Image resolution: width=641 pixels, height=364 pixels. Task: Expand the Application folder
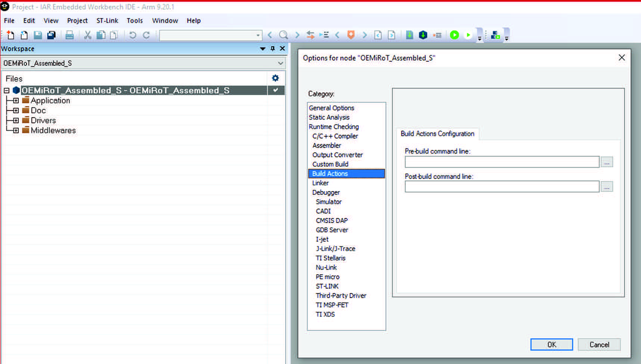click(x=16, y=100)
